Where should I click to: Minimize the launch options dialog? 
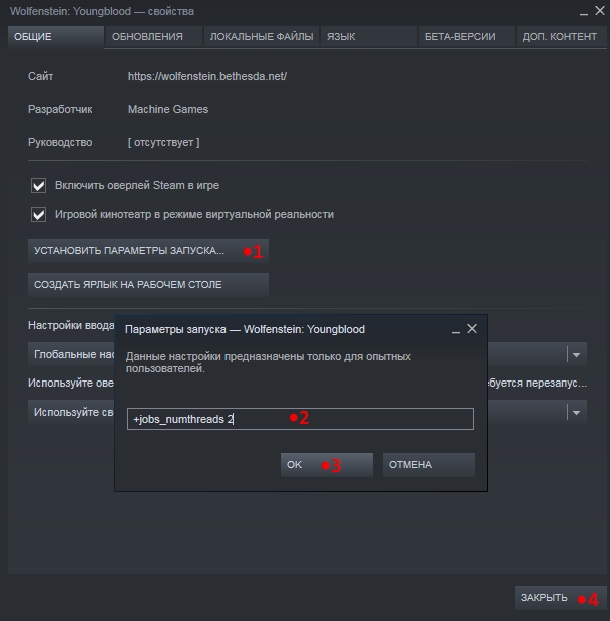[456, 329]
